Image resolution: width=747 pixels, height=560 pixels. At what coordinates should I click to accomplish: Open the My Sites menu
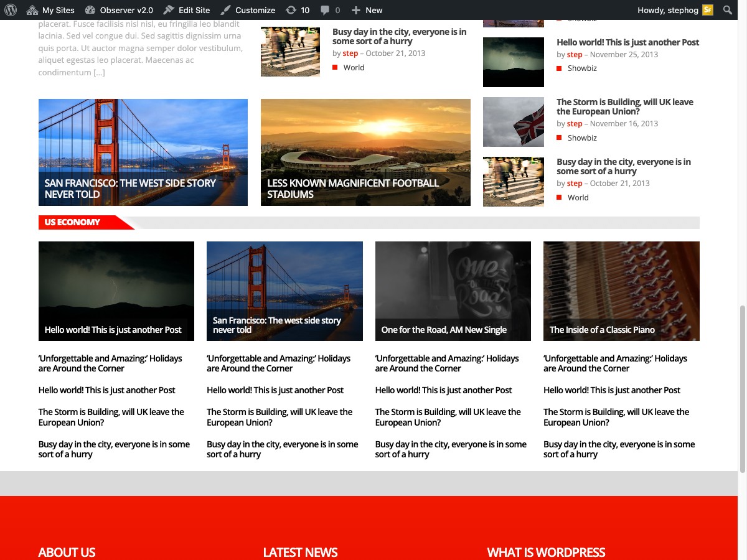tap(50, 10)
